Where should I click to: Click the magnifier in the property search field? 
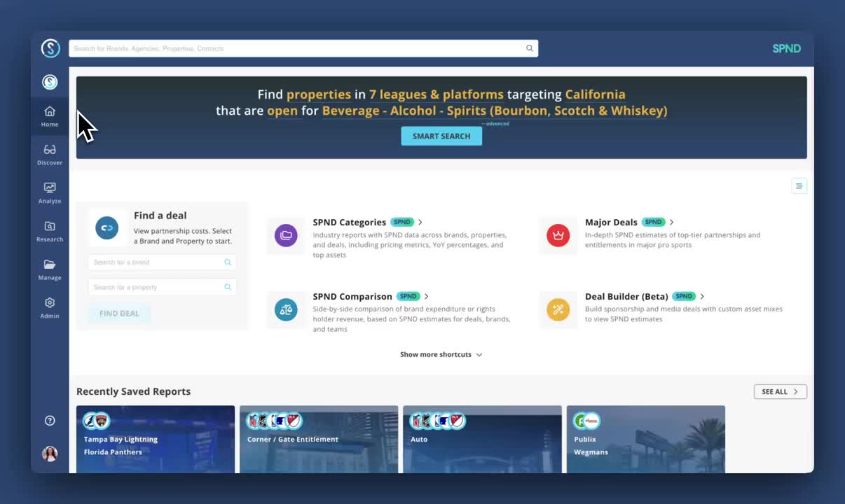(228, 287)
